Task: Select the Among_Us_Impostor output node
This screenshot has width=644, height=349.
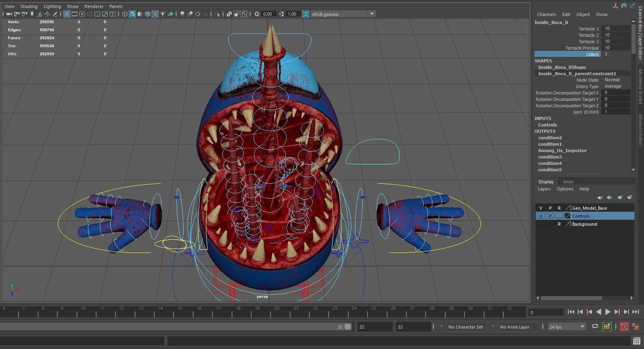Action: pos(562,150)
